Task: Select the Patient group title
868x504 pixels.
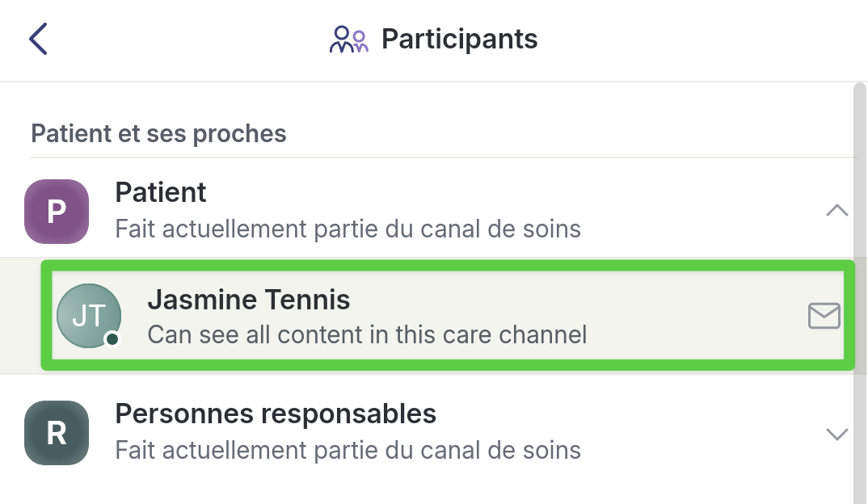Action: (161, 192)
